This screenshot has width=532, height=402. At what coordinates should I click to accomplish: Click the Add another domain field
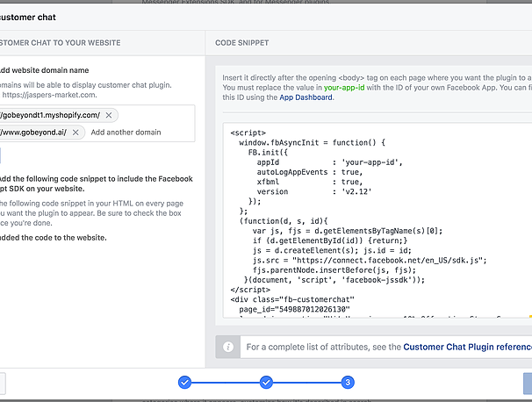pos(126,133)
